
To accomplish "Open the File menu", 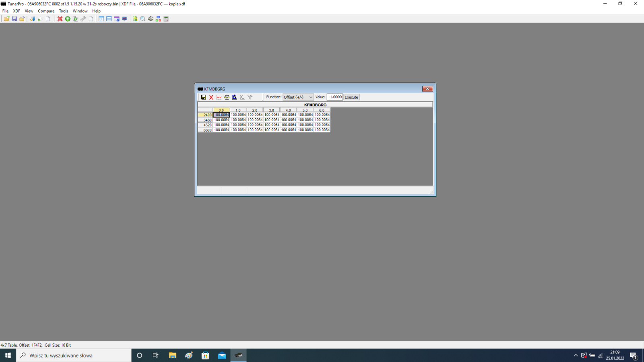I will click(x=6, y=11).
